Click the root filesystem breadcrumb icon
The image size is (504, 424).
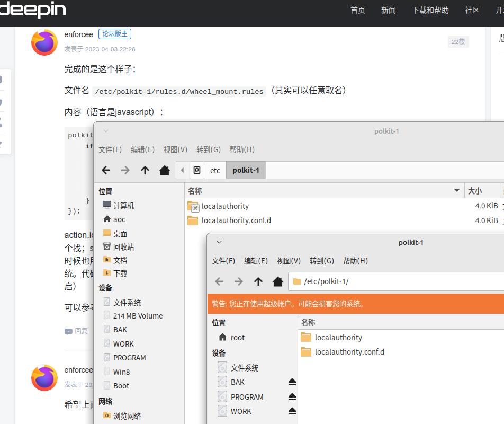197,170
